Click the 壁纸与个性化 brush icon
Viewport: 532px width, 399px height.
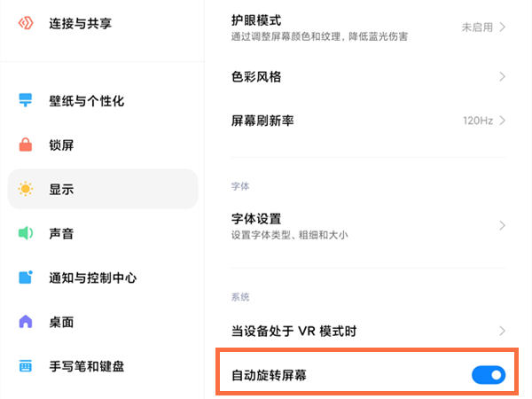[x=27, y=100]
